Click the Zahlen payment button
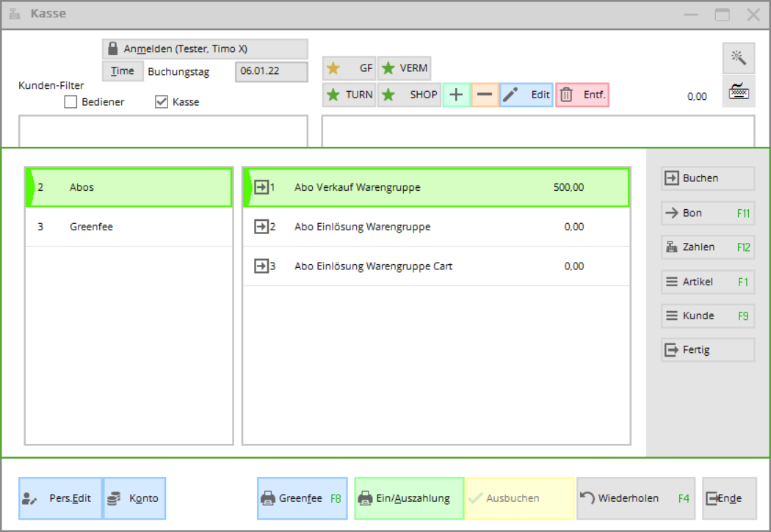This screenshot has height=532, width=771. (x=708, y=247)
